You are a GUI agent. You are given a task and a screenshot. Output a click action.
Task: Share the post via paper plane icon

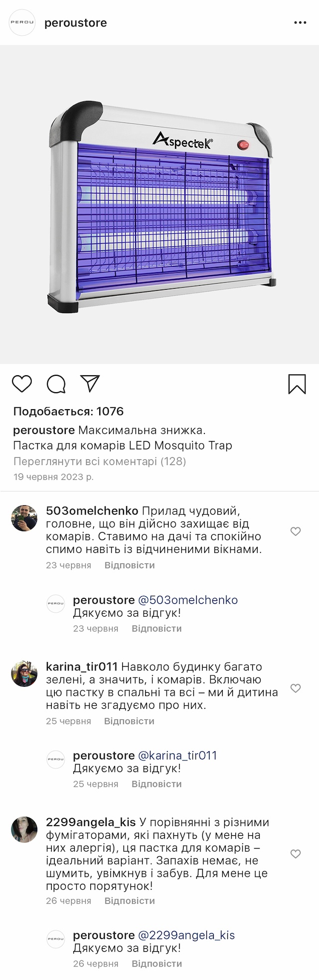click(x=90, y=383)
